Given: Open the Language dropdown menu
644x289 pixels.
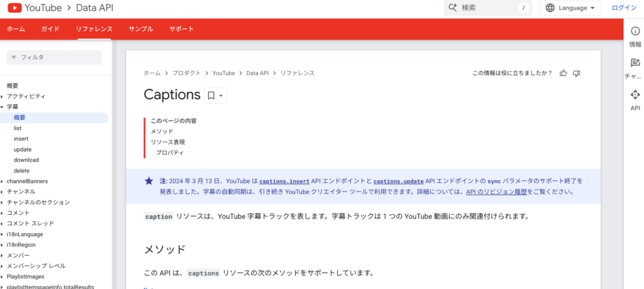Looking at the screenshot, I should tap(570, 8).
